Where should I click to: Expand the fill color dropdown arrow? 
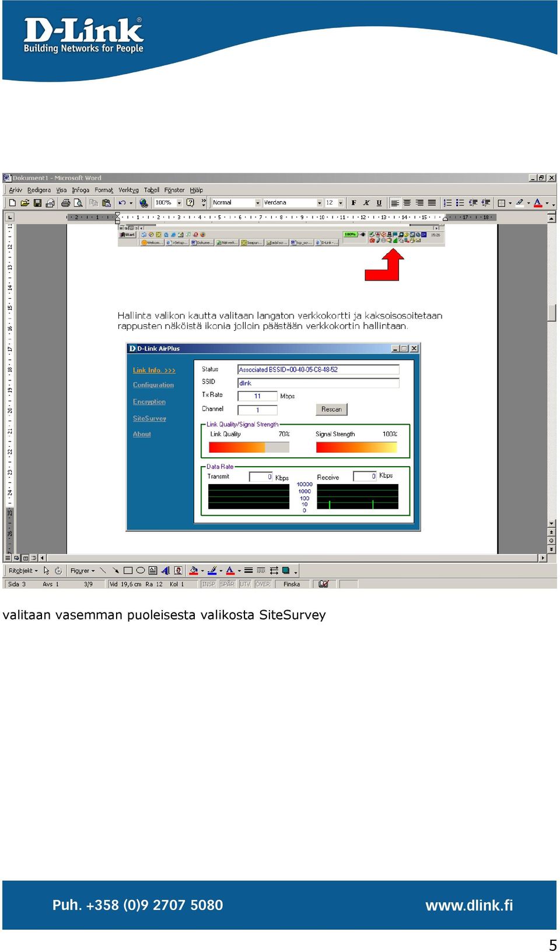202,570
